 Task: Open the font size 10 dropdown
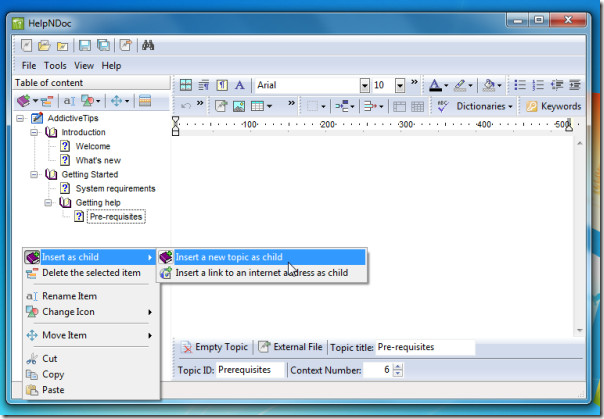click(400, 85)
